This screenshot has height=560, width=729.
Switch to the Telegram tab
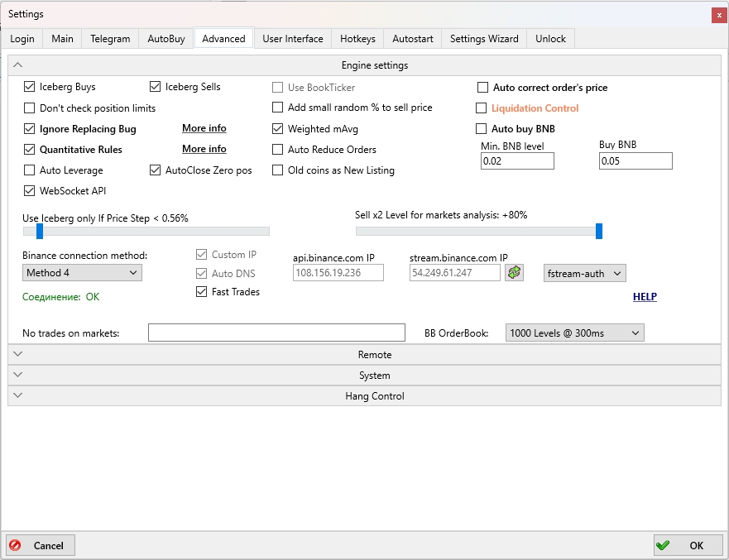coord(110,39)
